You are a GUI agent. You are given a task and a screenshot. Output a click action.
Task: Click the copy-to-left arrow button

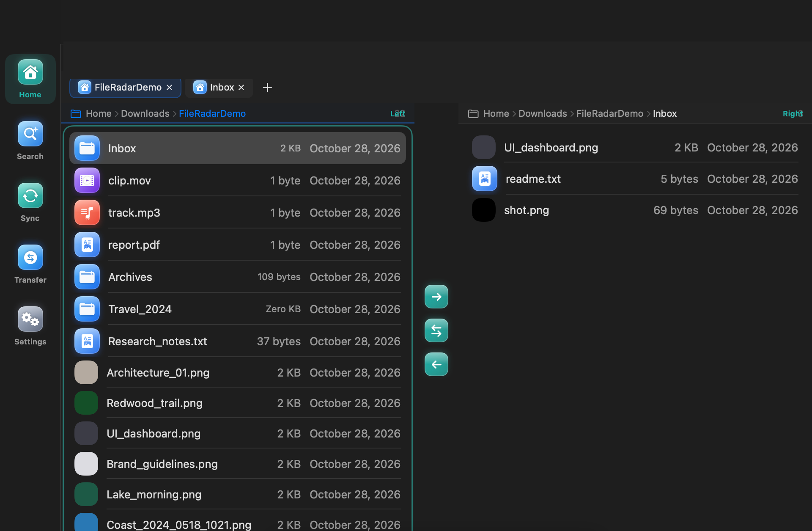click(436, 364)
